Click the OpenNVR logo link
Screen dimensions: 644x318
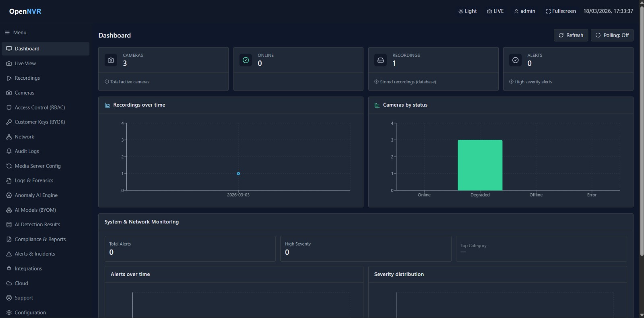point(25,11)
